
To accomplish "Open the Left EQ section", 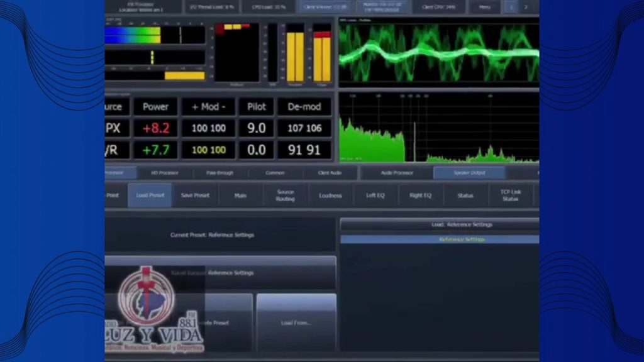I will pos(375,195).
